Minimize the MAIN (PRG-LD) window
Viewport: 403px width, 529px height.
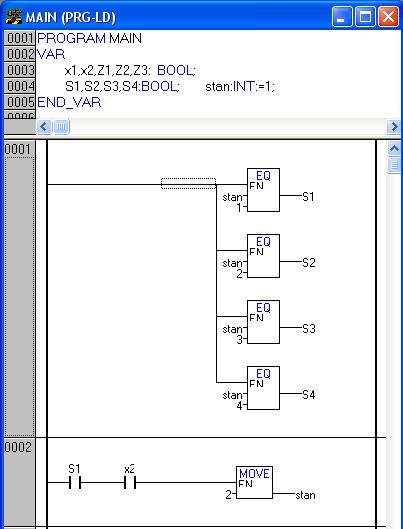(x=342, y=16)
